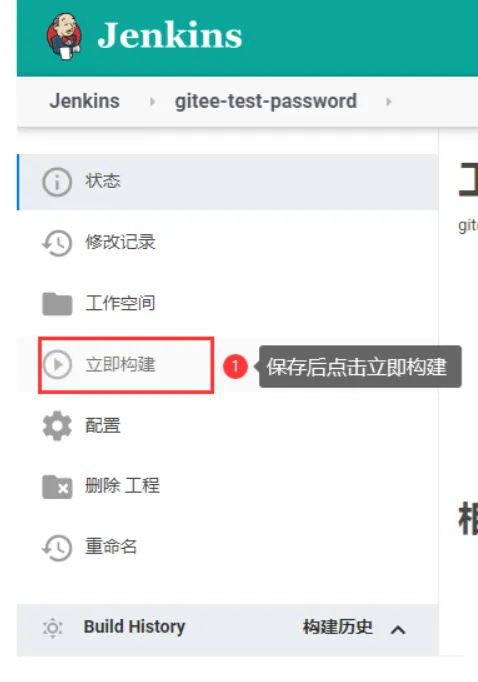Image resolution: width=478 pixels, height=682 pixels.
Task: Expand the breadcrumb arrow after Jenkins
Action: pyautogui.click(x=152, y=102)
